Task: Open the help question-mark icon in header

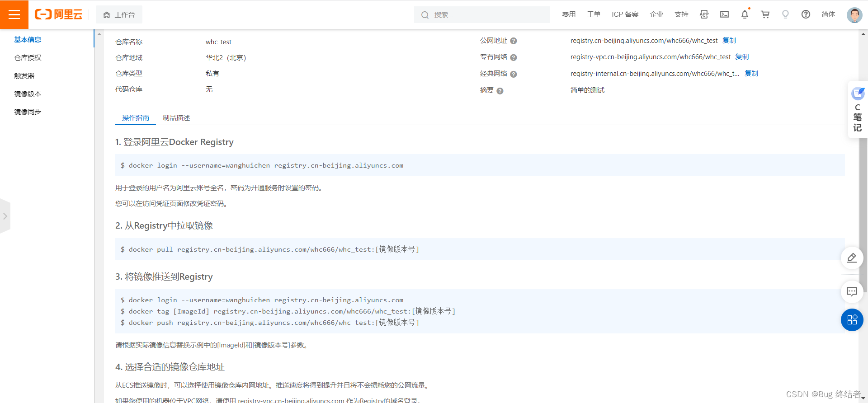Action: click(806, 14)
